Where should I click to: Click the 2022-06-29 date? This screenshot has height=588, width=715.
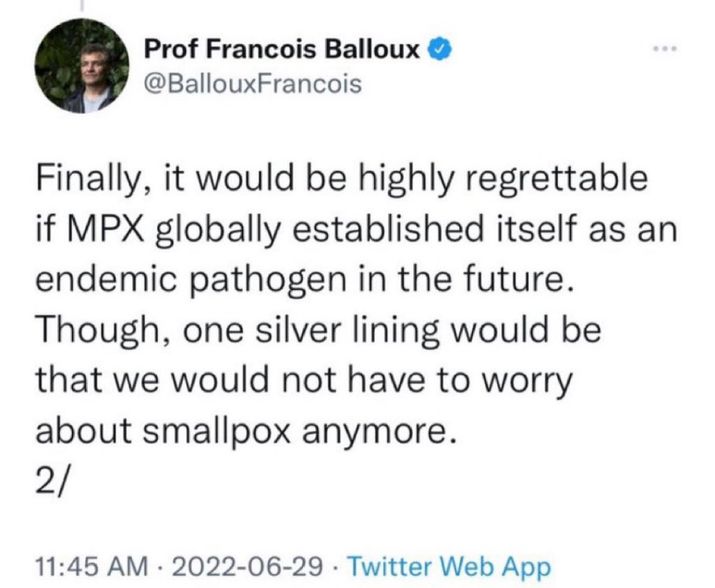(245, 568)
